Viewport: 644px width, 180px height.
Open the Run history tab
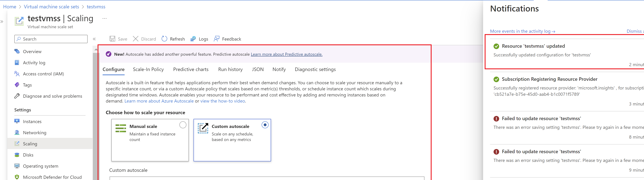pyautogui.click(x=230, y=70)
